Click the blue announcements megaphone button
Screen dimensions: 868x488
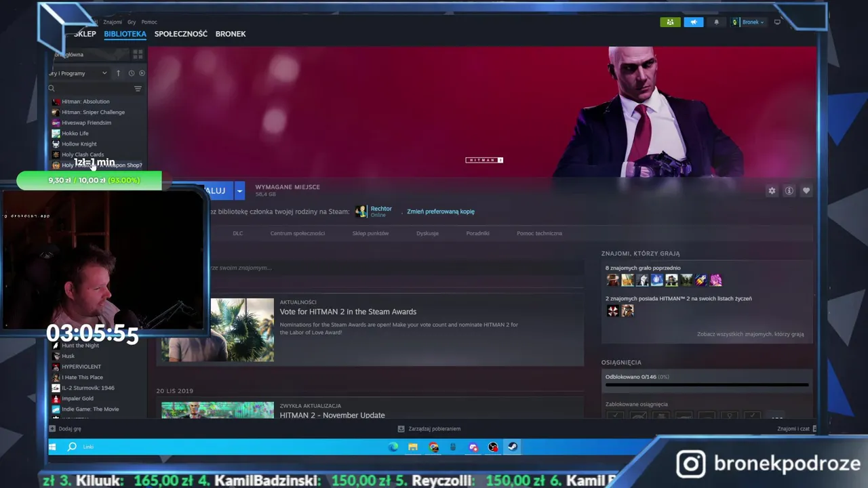(693, 22)
